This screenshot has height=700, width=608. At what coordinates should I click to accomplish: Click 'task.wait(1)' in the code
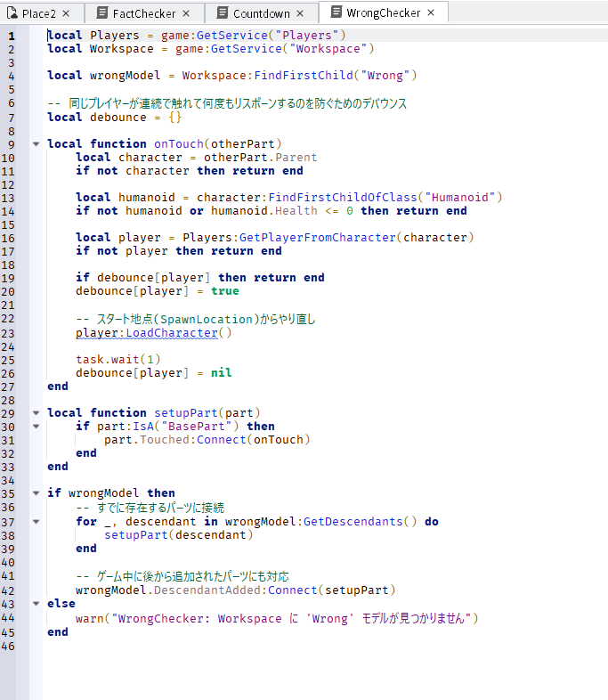click(x=118, y=360)
